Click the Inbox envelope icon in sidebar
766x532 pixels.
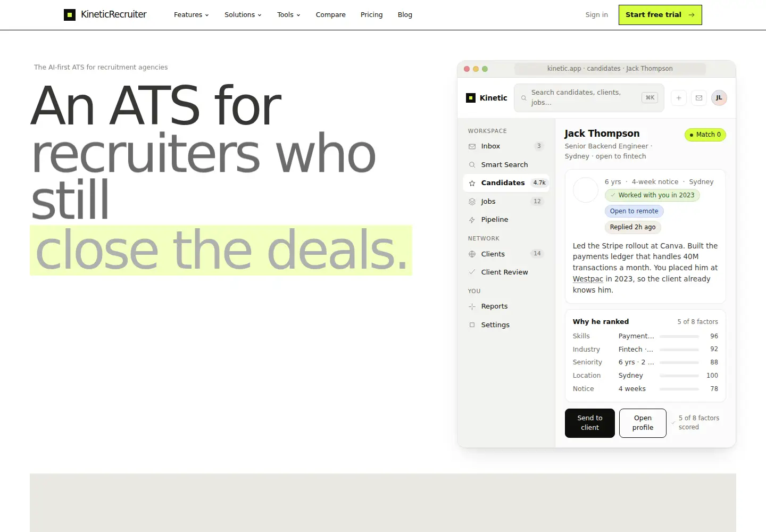pyautogui.click(x=472, y=146)
